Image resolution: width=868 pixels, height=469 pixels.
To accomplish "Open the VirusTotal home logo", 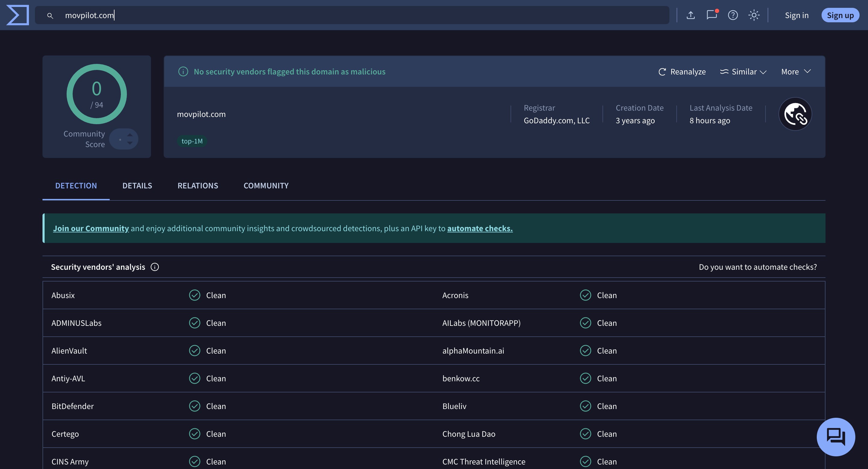I will pyautogui.click(x=17, y=15).
